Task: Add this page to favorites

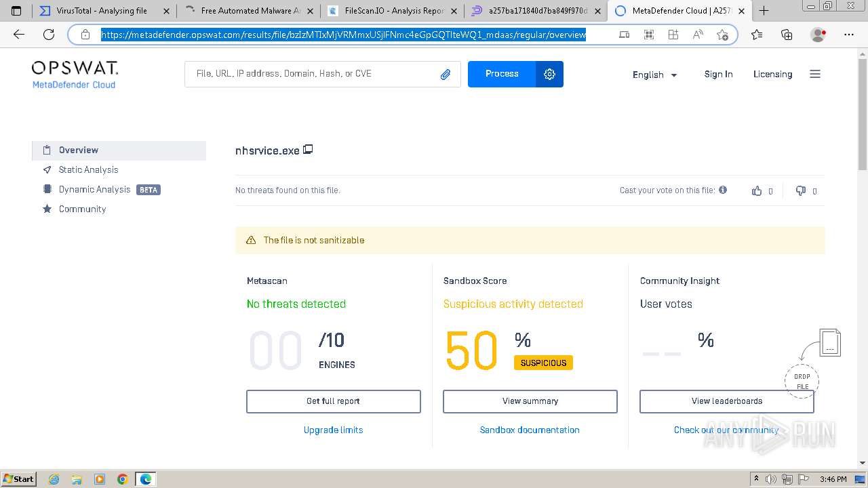Action: [x=722, y=35]
